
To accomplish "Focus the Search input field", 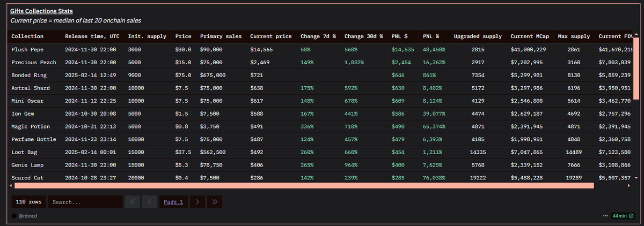I will point(85,202).
